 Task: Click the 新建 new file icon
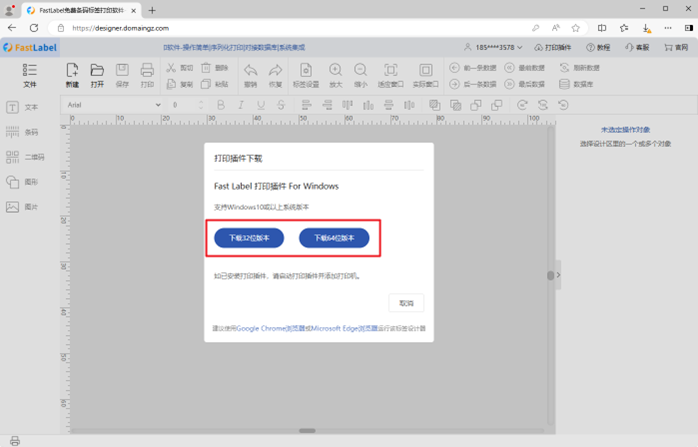[72, 75]
